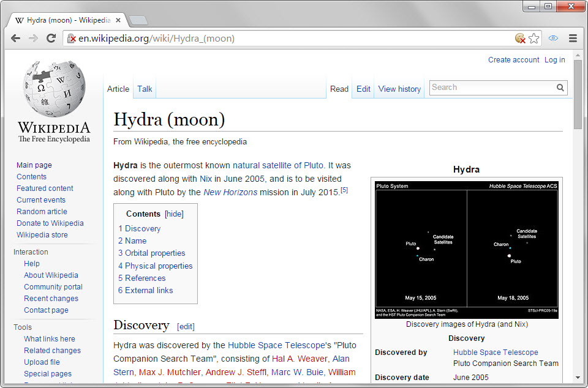
Task: Click the footnote reference [5]
Action: (x=344, y=190)
